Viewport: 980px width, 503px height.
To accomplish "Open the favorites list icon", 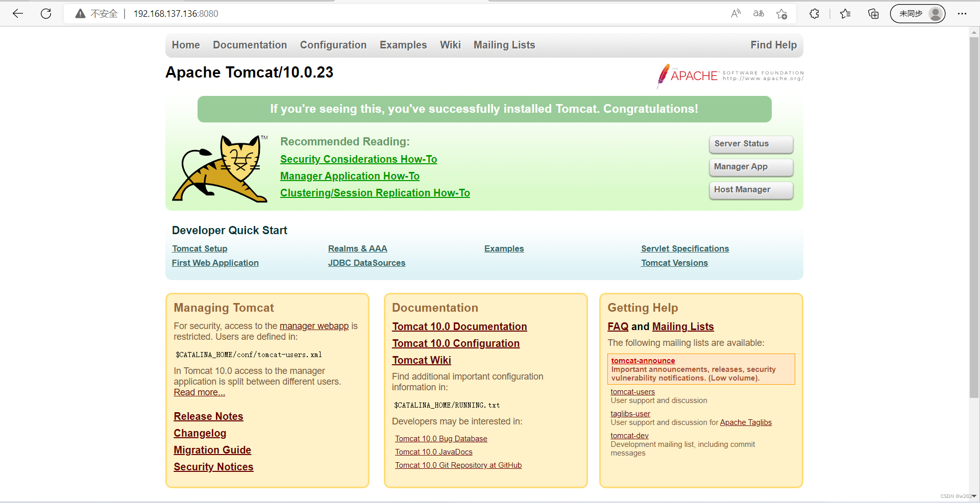I will [845, 14].
